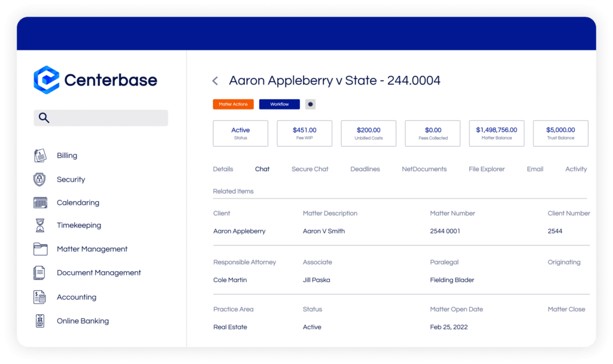613x364 pixels.
Task: Click the Fee WIP amount card
Action: click(x=304, y=133)
